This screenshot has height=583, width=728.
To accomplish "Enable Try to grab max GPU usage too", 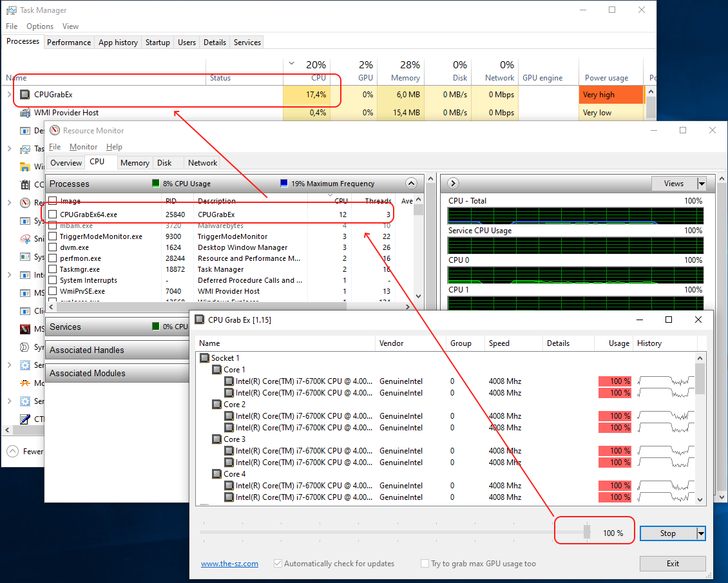I will click(425, 564).
